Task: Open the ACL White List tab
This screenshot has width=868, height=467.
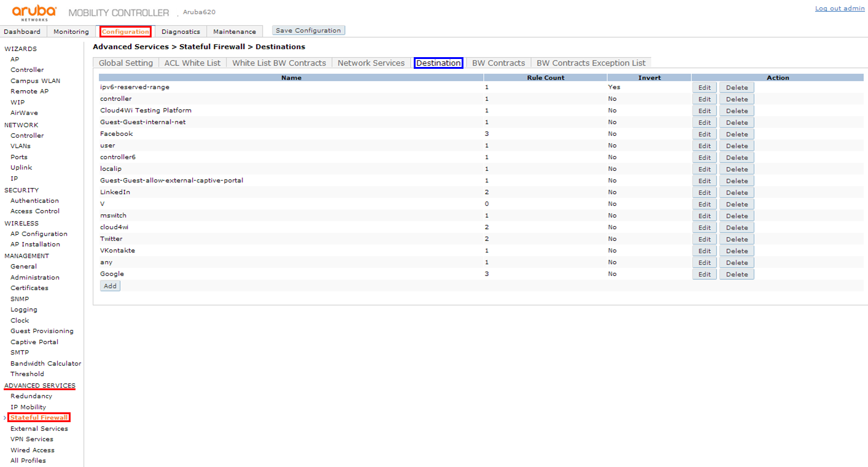Action: point(192,63)
